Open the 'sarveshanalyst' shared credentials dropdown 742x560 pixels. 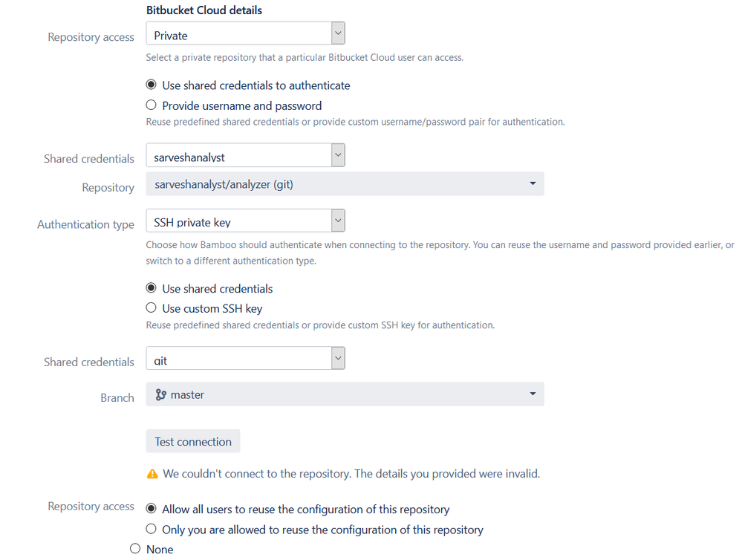(x=245, y=155)
